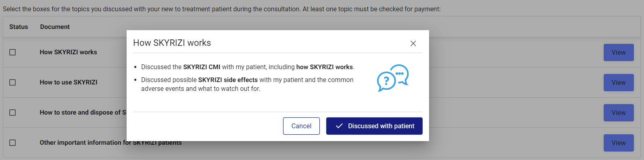
Task: Open View for How to use SKYRIZI
Action: coord(619,82)
